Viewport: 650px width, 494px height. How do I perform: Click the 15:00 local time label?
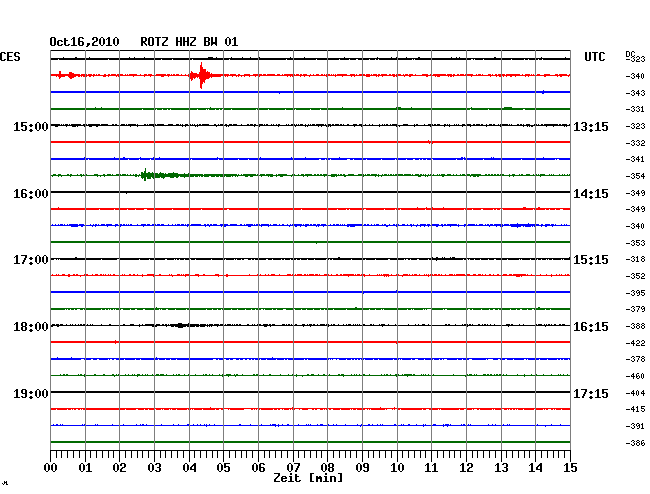pyautogui.click(x=31, y=126)
